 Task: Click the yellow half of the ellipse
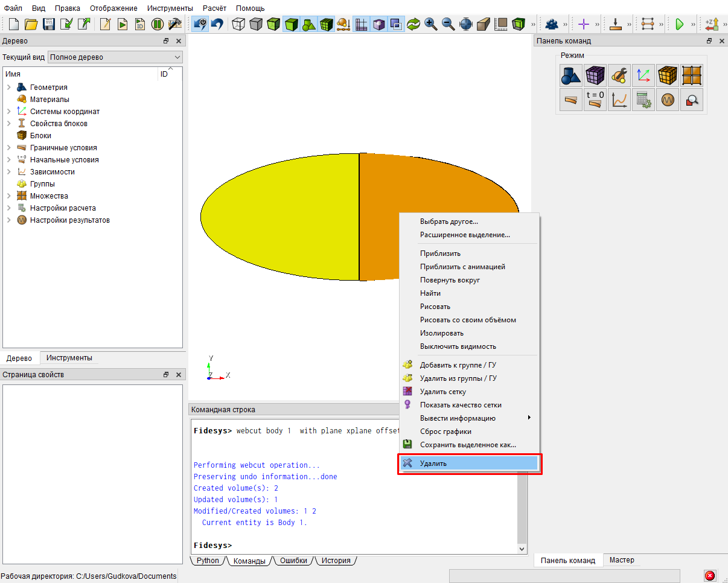pos(279,217)
